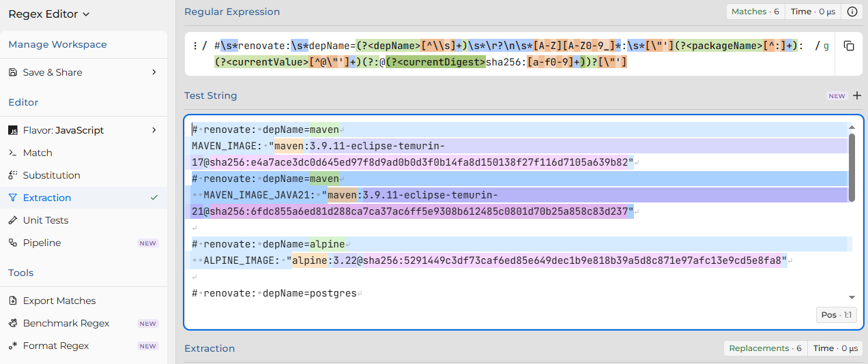Click the Match prompt icon
This screenshot has height=364, width=868.
pyautogui.click(x=13, y=153)
